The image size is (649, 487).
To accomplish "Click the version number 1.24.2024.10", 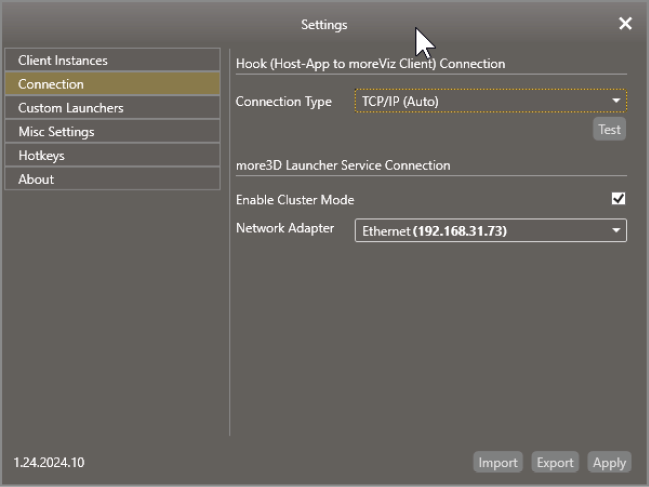I will [49, 462].
